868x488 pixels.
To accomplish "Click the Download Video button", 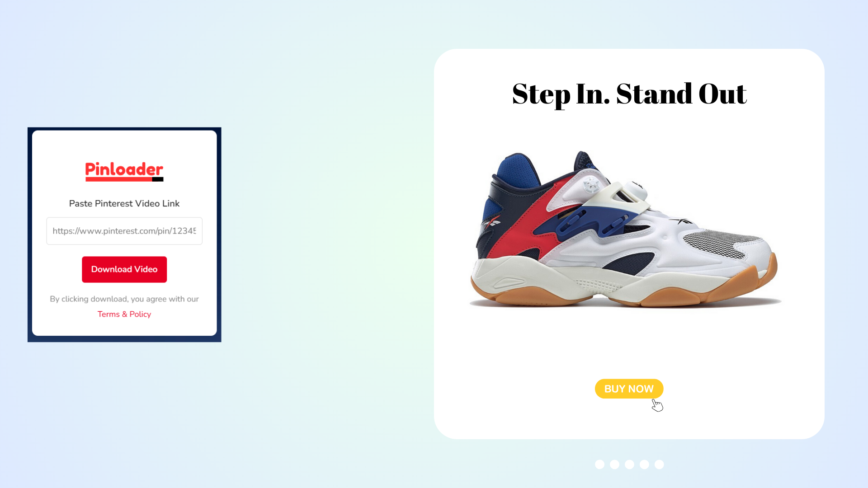I will [x=124, y=269].
